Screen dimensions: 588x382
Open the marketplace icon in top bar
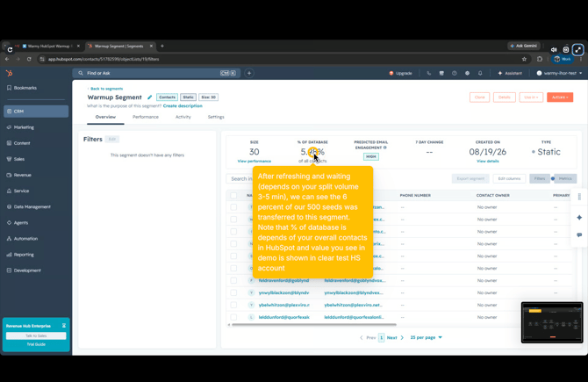pyautogui.click(x=441, y=73)
